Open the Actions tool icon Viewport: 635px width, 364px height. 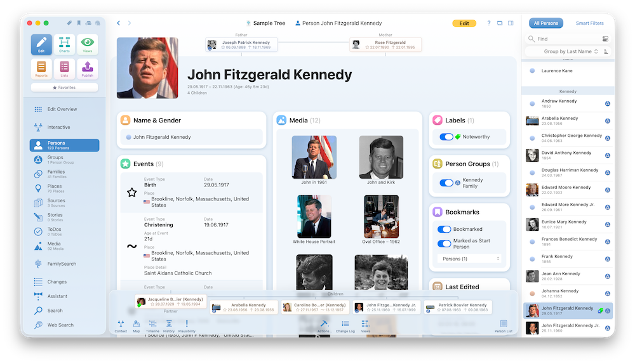click(324, 325)
